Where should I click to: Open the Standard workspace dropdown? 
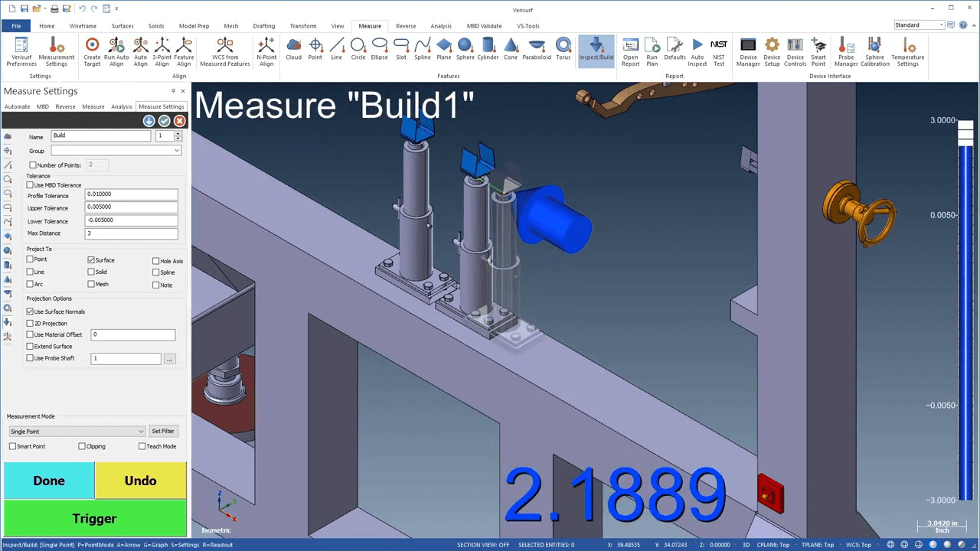920,25
